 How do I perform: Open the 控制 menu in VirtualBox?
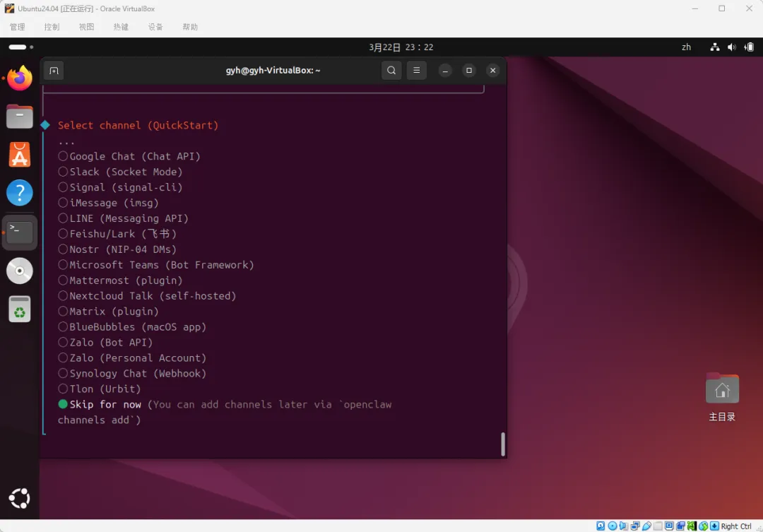(52, 28)
